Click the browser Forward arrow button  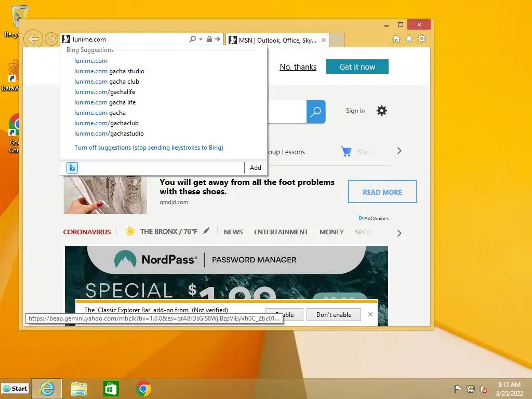(x=51, y=39)
